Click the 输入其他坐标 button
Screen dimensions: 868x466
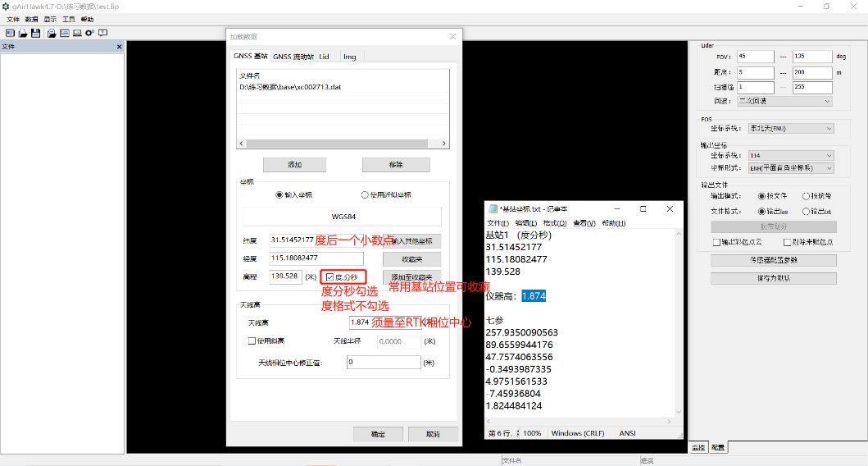coord(411,241)
